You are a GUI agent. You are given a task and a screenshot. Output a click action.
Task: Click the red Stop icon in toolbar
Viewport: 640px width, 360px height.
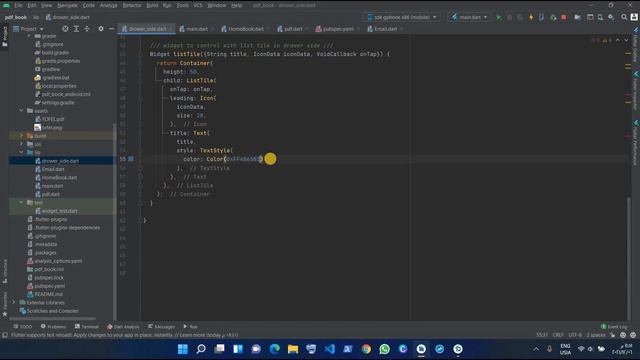[564, 17]
